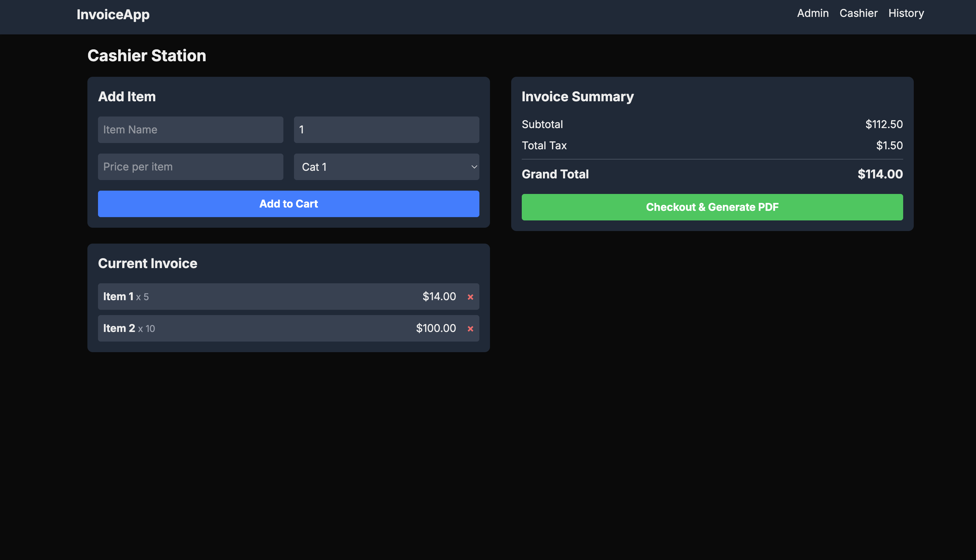Click the Subtotal value $112.50
Screen dimensions: 976x560
(x=884, y=125)
